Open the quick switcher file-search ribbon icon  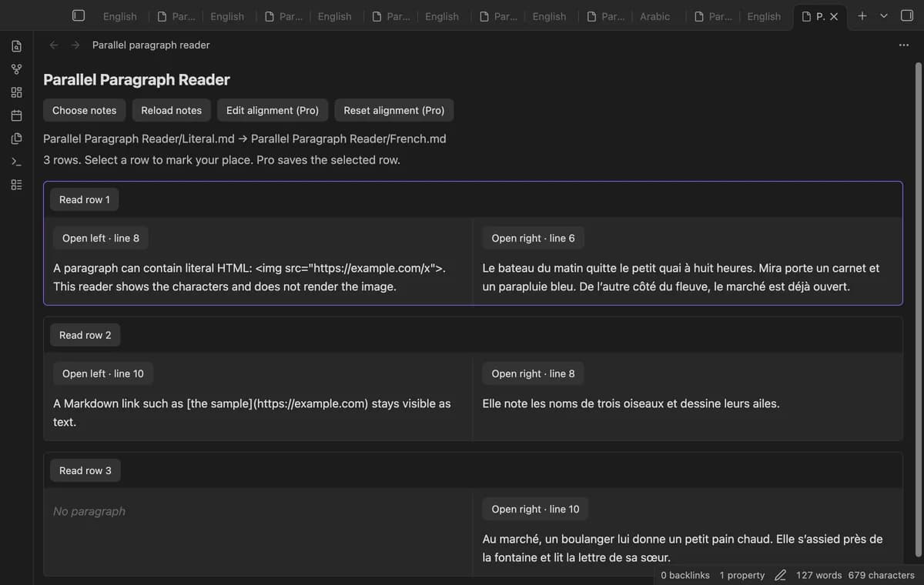tap(16, 46)
